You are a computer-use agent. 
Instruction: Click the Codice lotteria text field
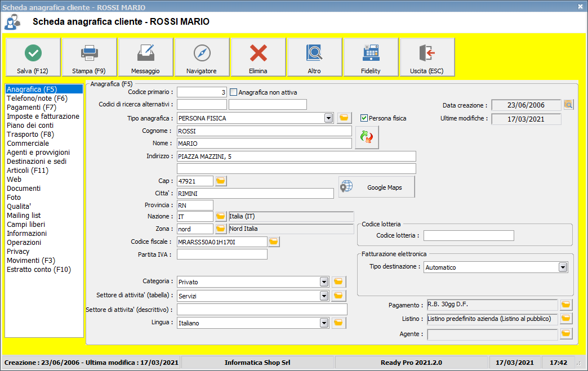tap(469, 235)
